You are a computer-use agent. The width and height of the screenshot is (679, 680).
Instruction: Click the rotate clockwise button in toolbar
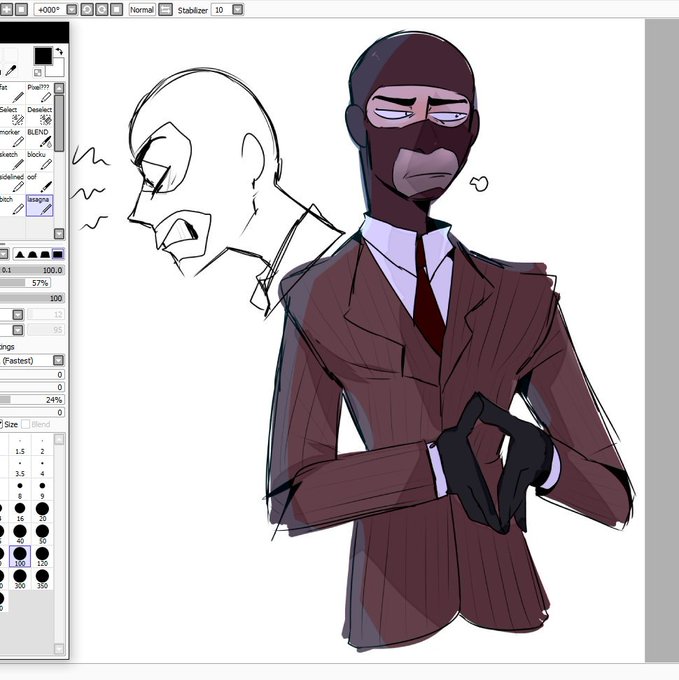[x=101, y=10]
